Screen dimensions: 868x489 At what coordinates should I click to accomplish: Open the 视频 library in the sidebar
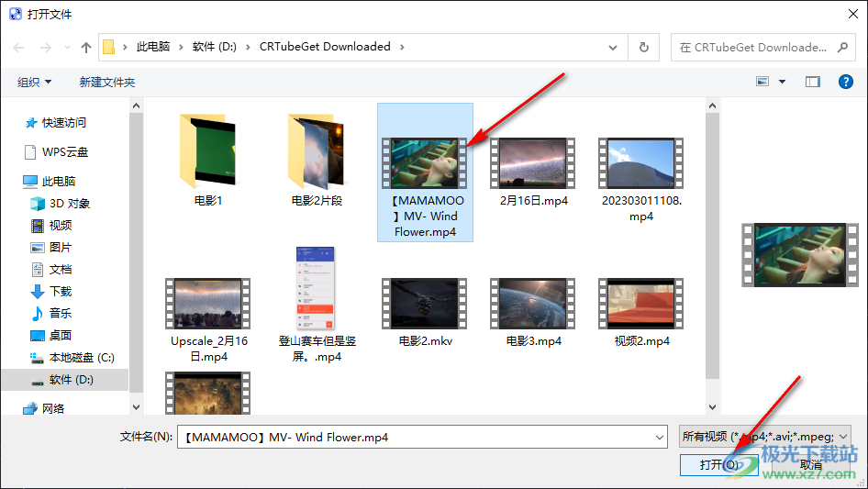pos(51,226)
